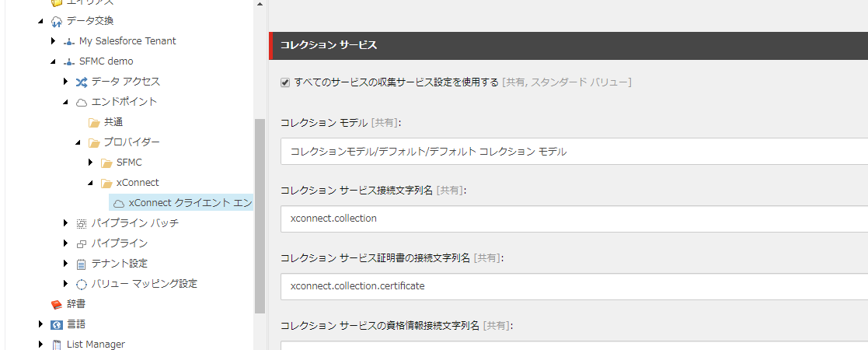Screen dimensions: 868x350
Task: Click the パイプライン バッチ icon
Action: 82,224
